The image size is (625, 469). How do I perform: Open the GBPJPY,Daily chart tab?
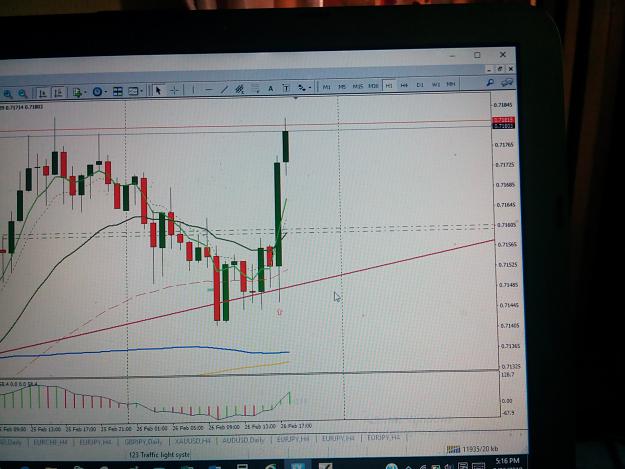143,442
